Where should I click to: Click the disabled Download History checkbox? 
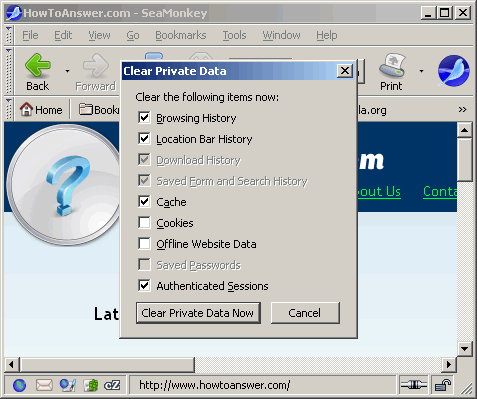tap(144, 160)
